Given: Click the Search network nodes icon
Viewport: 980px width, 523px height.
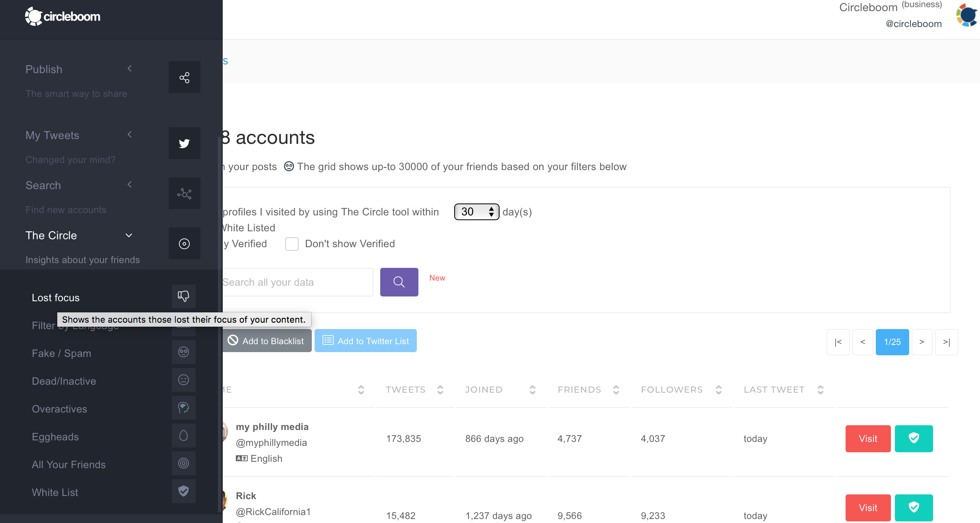Looking at the screenshot, I should (184, 194).
